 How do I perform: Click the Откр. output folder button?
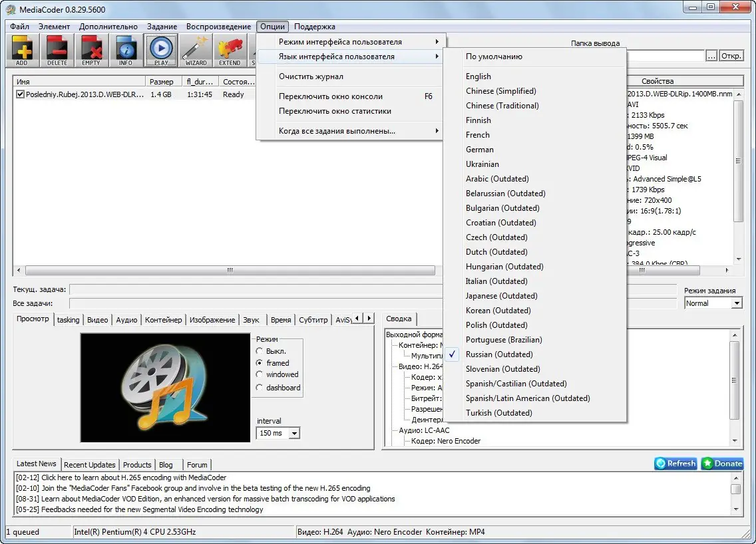(x=731, y=56)
